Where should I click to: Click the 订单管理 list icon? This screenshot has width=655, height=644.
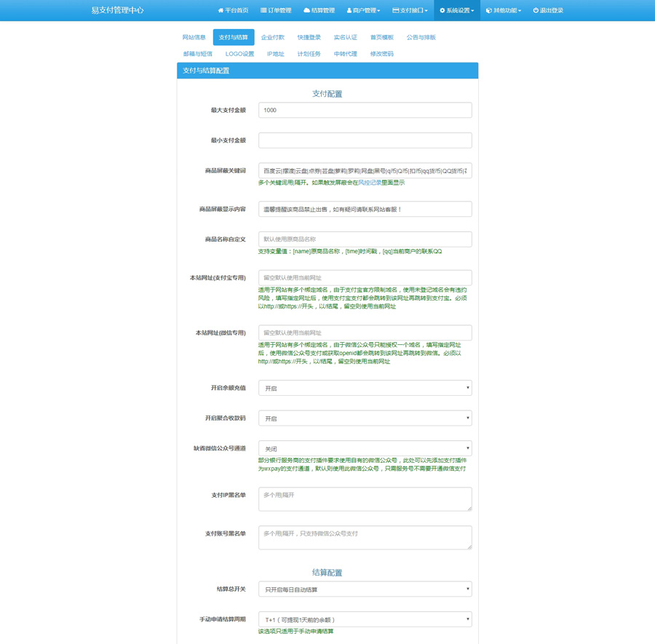click(263, 11)
